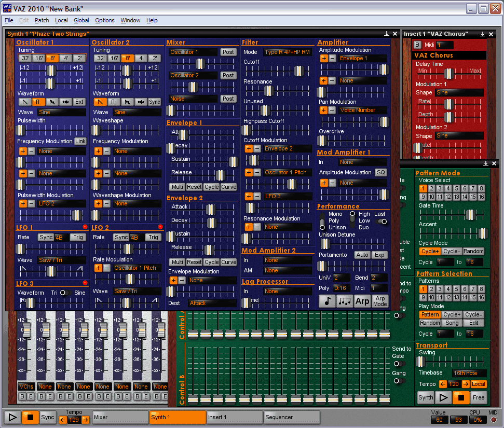Viewport: 504px width, 428px height.
Task: Decrease sequencer Tempo with left arrow near 120
Action: point(443,384)
